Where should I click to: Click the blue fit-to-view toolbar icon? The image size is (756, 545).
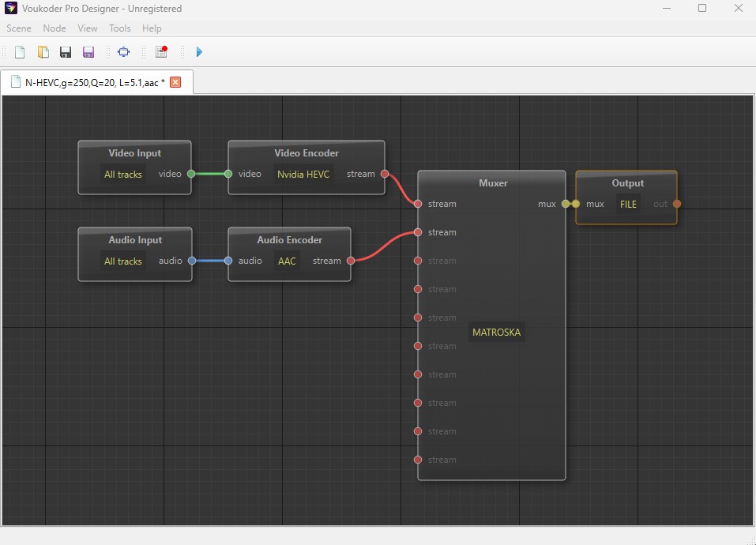[123, 52]
